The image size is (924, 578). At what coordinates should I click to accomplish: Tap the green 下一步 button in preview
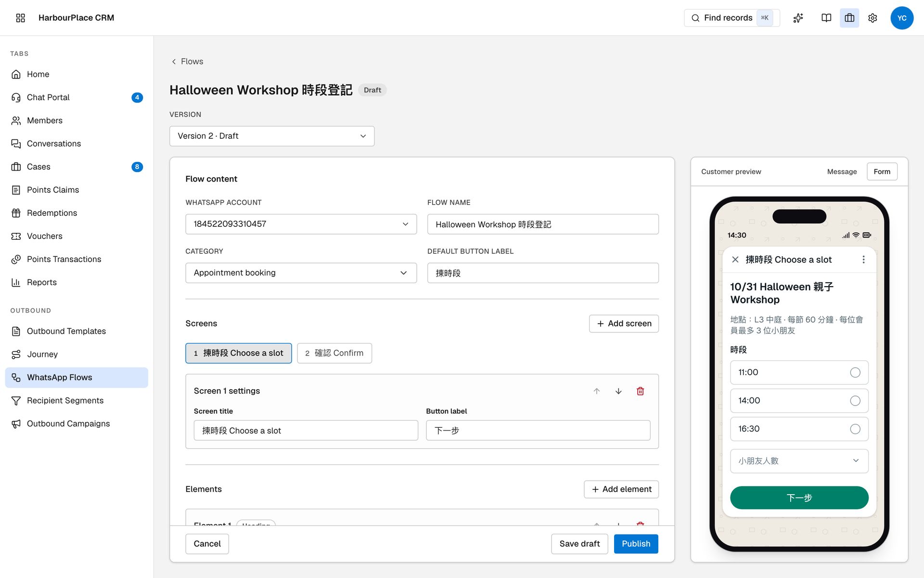tap(799, 498)
